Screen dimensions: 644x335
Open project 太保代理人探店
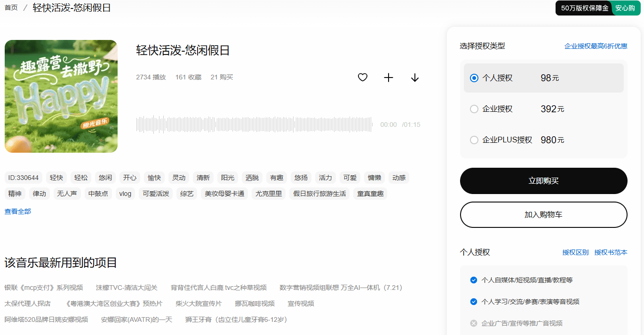(28, 304)
